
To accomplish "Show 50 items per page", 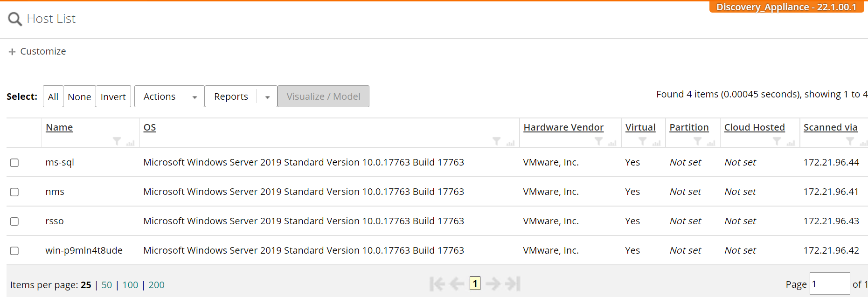I will [x=107, y=285].
